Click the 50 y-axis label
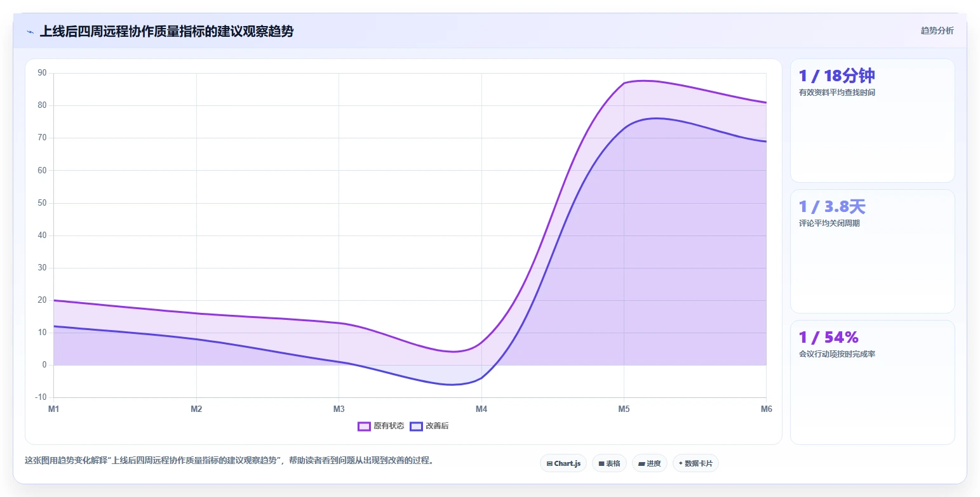The width and height of the screenshot is (980, 497). coord(43,203)
